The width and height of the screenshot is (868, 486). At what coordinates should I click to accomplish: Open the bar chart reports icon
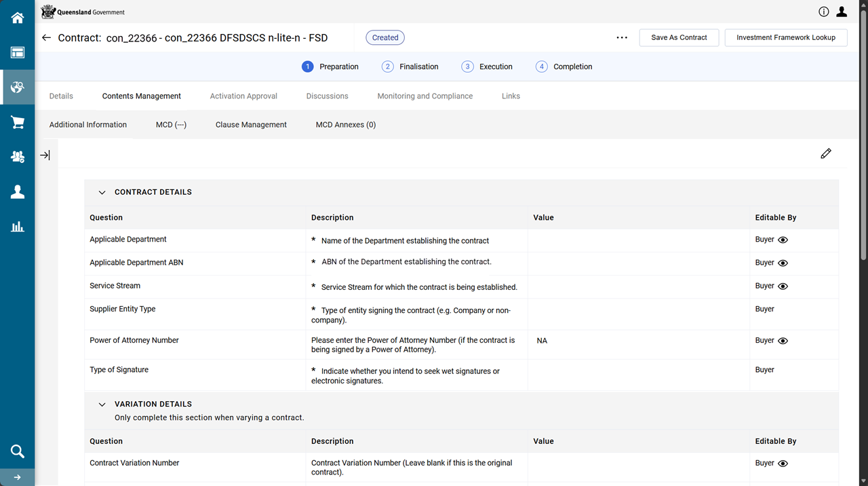[17, 227]
